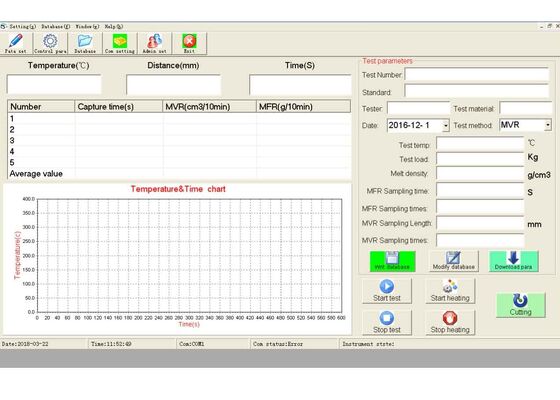Click the Distance(mm) readout box
The width and height of the screenshot is (560, 400).
[x=173, y=85]
